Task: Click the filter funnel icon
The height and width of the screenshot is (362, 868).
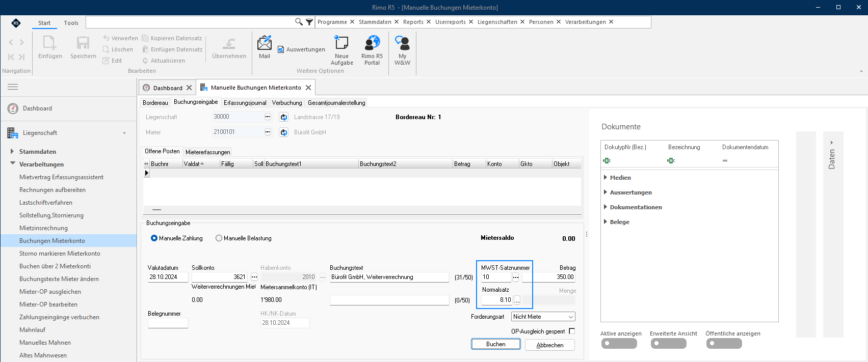Action: pyautogui.click(x=309, y=22)
